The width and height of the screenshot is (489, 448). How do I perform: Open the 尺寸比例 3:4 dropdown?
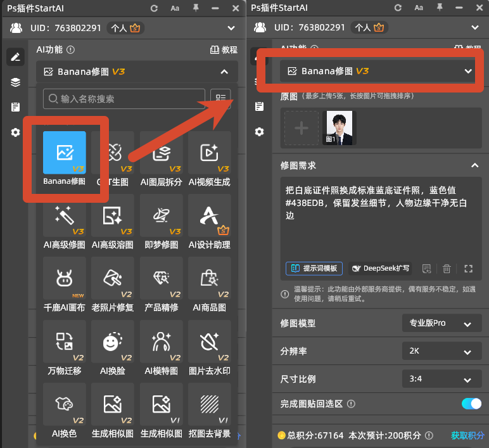(x=441, y=379)
